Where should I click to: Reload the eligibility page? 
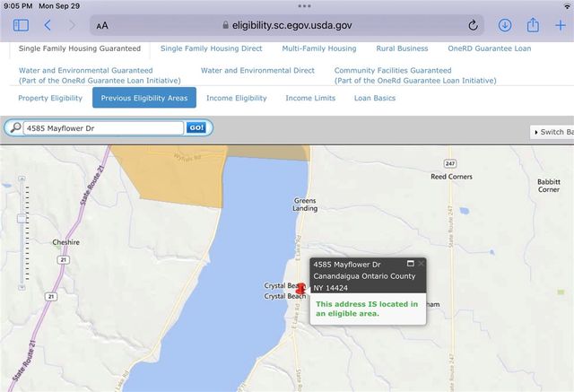point(473,26)
